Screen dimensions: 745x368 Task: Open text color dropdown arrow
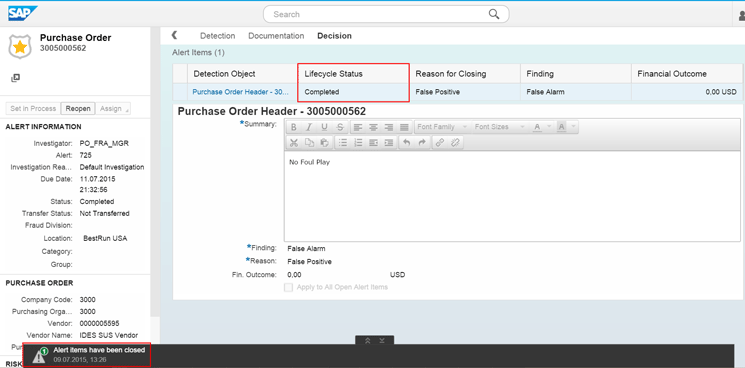(x=550, y=127)
